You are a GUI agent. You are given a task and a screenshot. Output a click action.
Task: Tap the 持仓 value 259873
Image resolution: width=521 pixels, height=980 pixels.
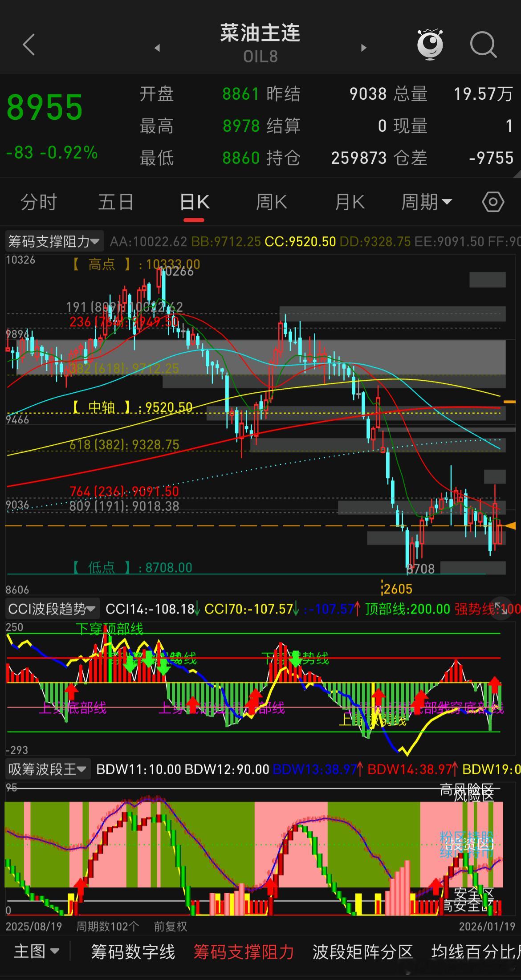point(359,158)
